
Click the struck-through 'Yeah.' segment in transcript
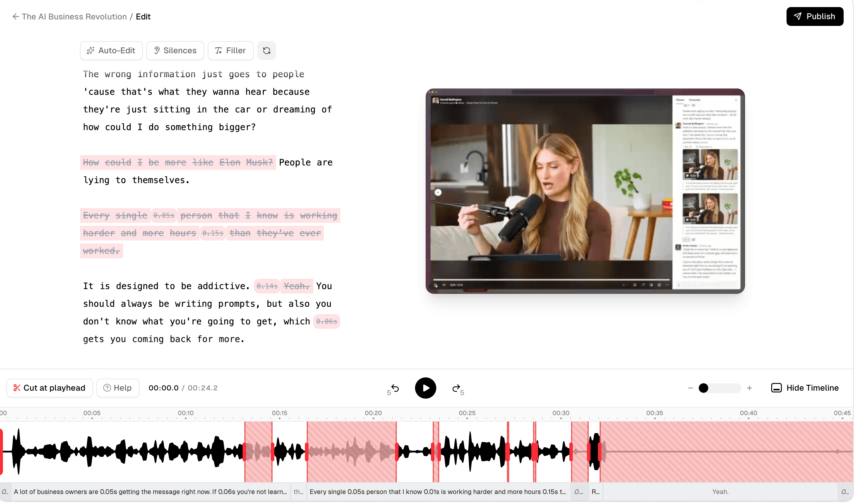[x=296, y=286]
